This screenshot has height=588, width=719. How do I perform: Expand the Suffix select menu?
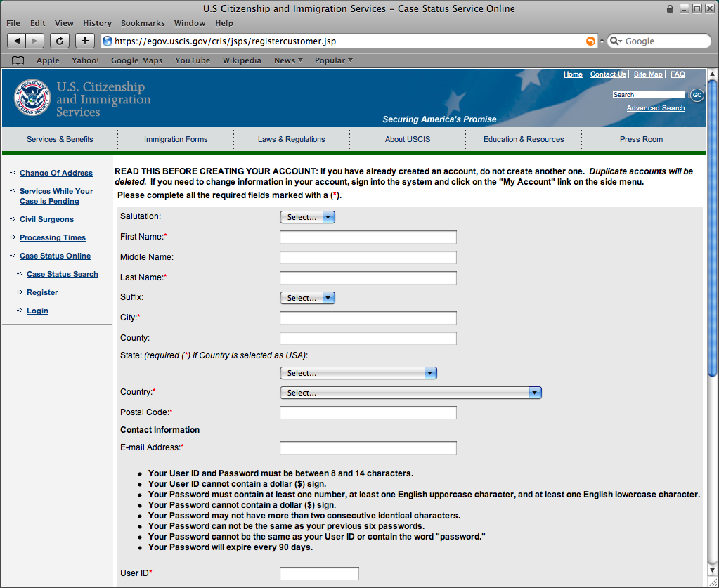click(307, 298)
